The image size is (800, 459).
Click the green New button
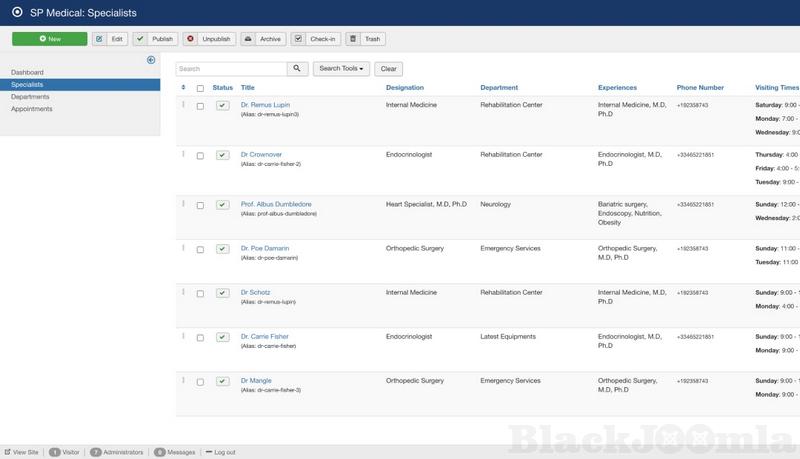point(49,39)
